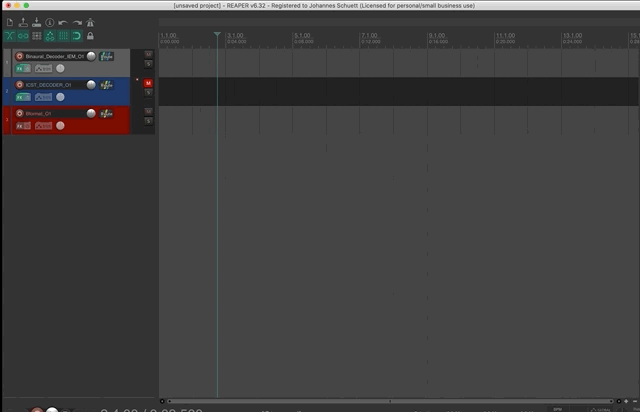Open the Project Settings info icon

pyautogui.click(x=49, y=22)
